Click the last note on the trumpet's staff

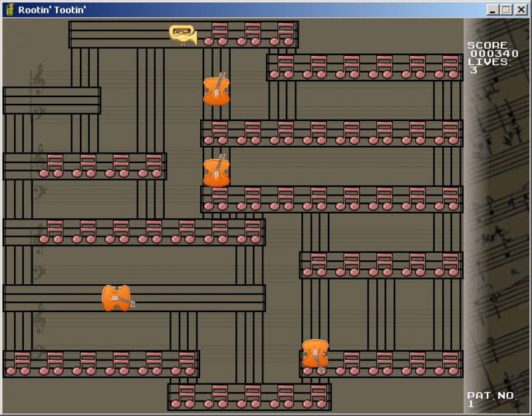point(281,35)
